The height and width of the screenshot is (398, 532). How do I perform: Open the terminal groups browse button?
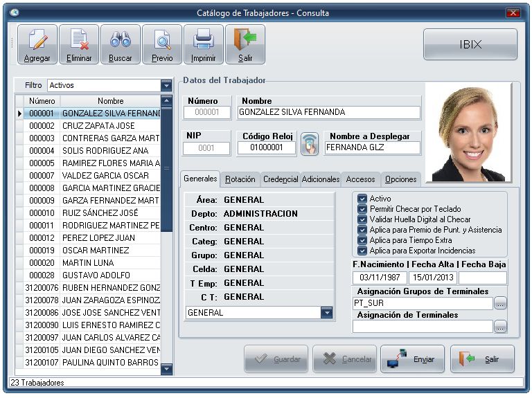(x=500, y=303)
